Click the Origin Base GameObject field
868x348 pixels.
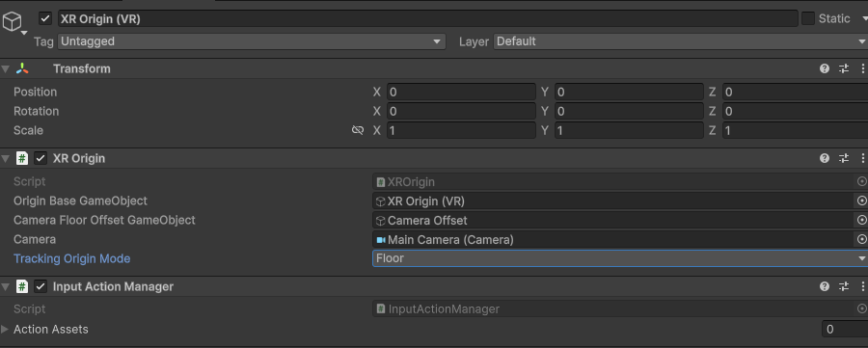[x=614, y=201]
